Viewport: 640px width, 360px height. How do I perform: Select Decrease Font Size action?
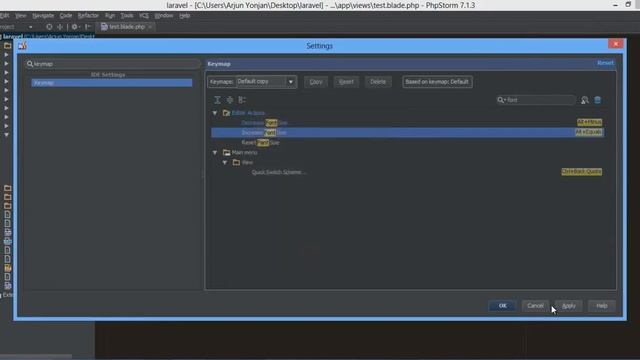coord(264,122)
